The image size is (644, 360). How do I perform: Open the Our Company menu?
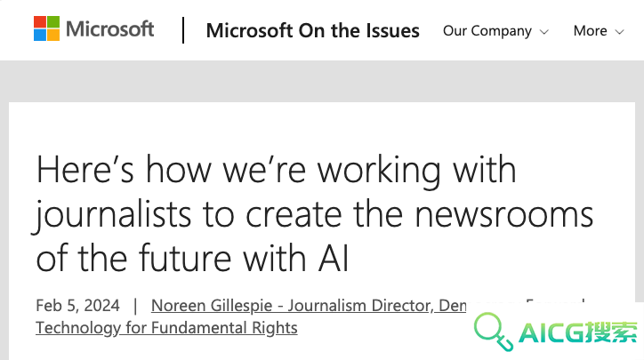click(x=495, y=31)
